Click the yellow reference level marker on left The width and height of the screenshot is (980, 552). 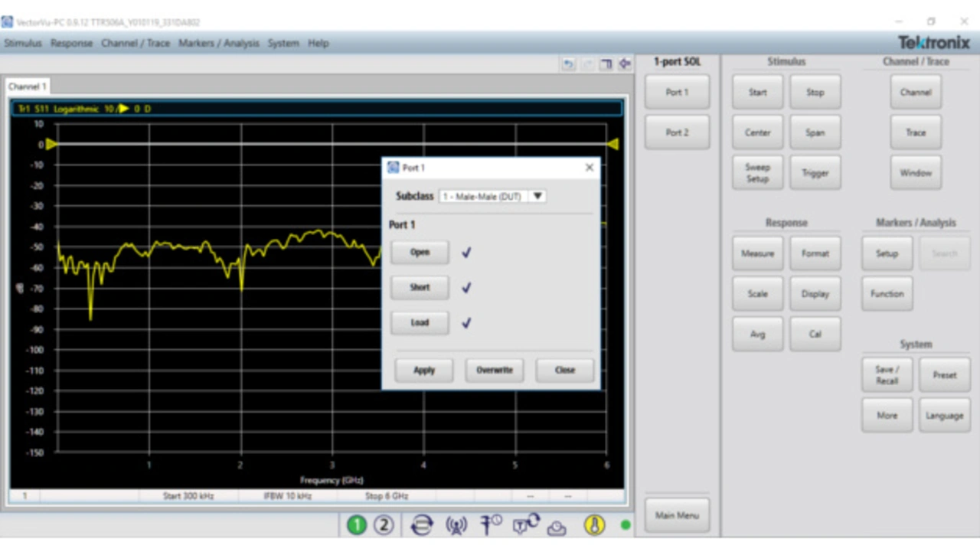click(51, 144)
